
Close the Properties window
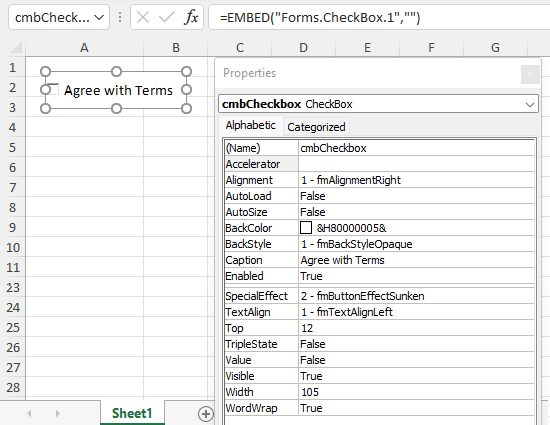coord(530,74)
